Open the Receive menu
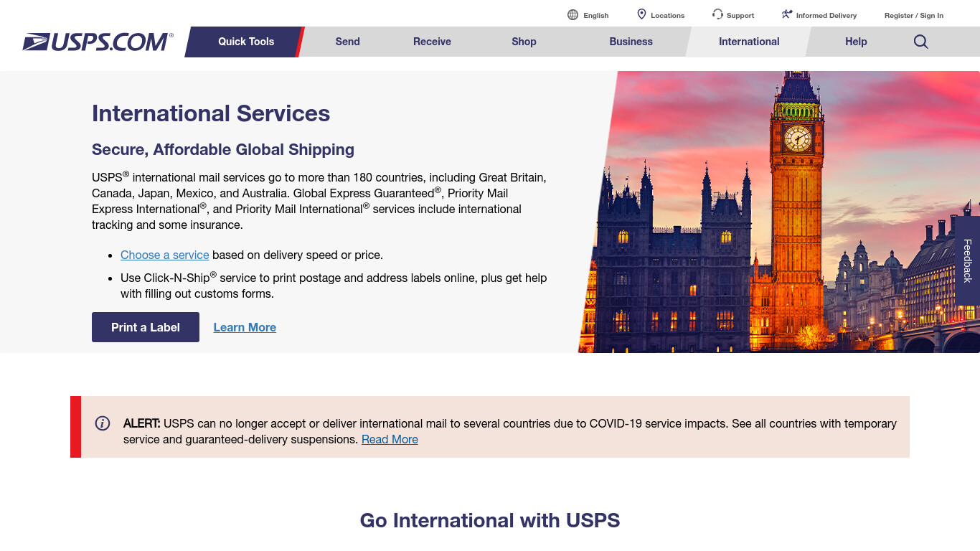The image size is (980, 551). [432, 42]
